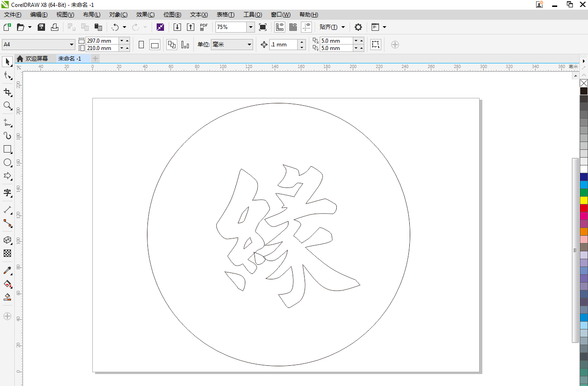Choose the Artistic Media tool
This screenshot has width=588, height=386.
click(7, 136)
